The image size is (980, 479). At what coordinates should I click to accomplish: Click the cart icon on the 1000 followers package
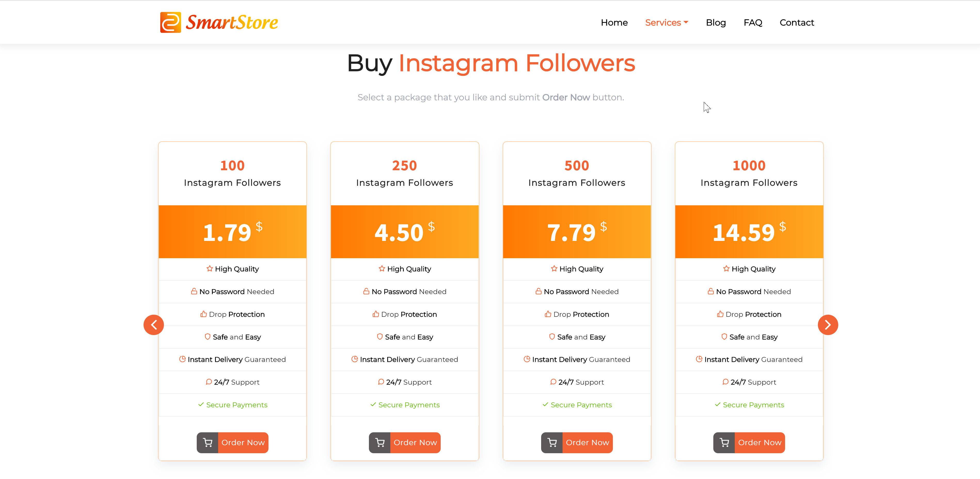tap(724, 443)
